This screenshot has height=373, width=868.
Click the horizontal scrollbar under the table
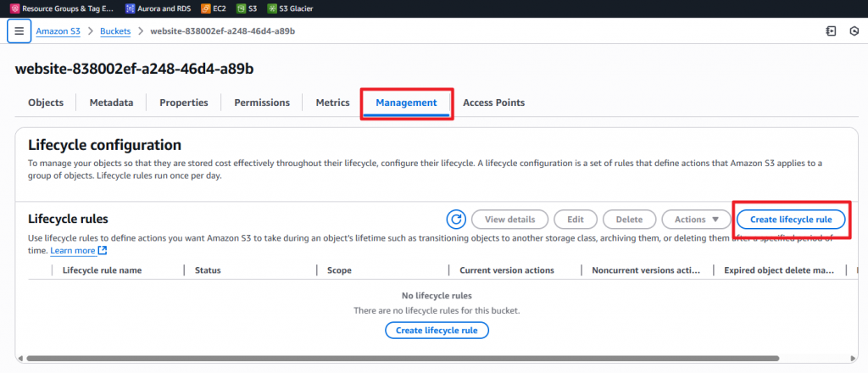pyautogui.click(x=403, y=358)
